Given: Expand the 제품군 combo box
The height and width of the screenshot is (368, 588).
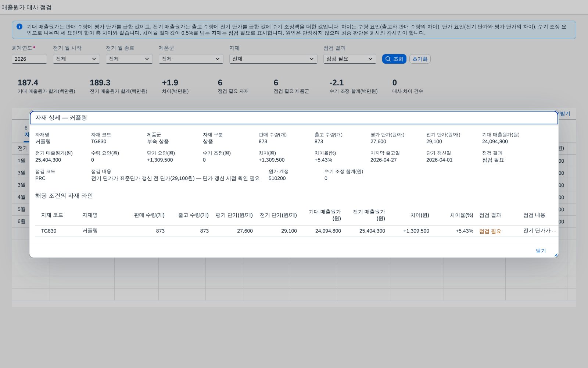Looking at the screenshot, I should point(191,59).
